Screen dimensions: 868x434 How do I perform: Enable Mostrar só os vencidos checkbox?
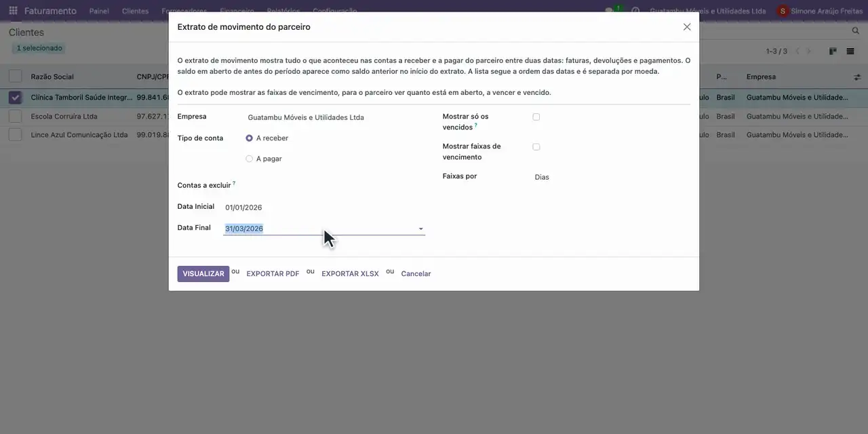click(536, 117)
